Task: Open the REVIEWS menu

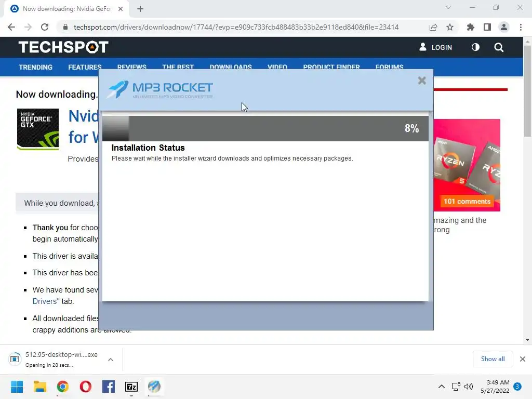Action: (x=131, y=66)
